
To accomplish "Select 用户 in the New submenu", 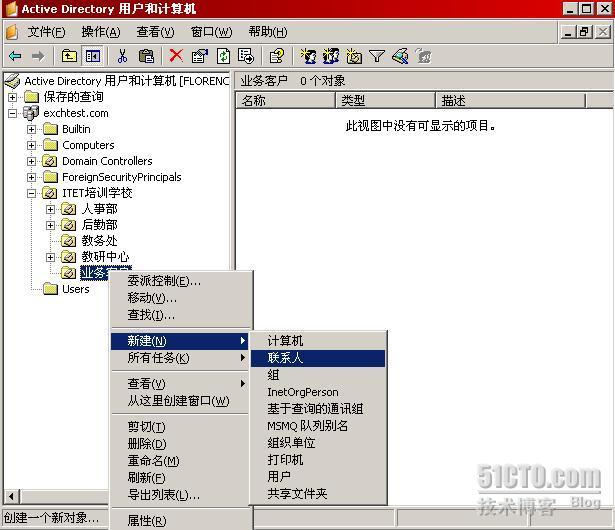I will click(279, 477).
